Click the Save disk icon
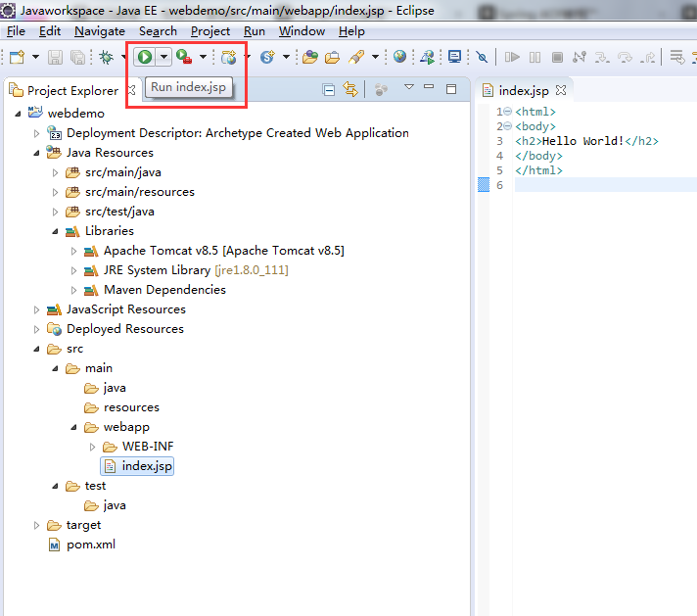The height and width of the screenshot is (616, 697). 55,57
